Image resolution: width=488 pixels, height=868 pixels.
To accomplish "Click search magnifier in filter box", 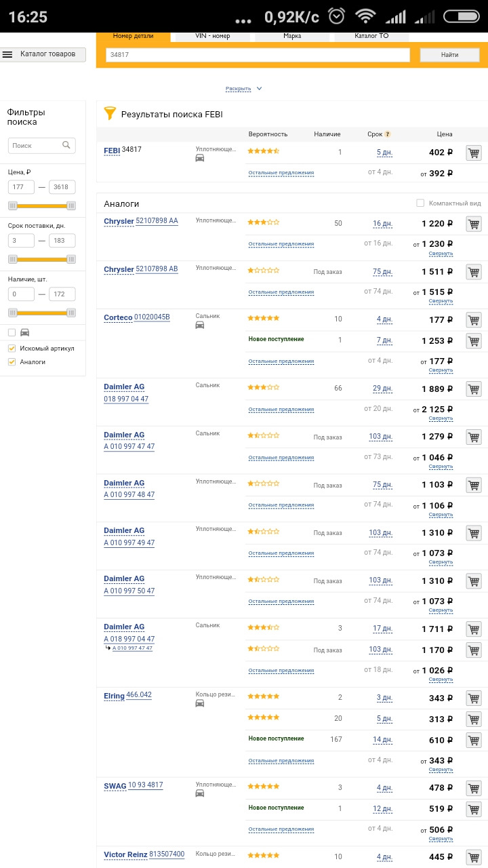I will 66,145.
